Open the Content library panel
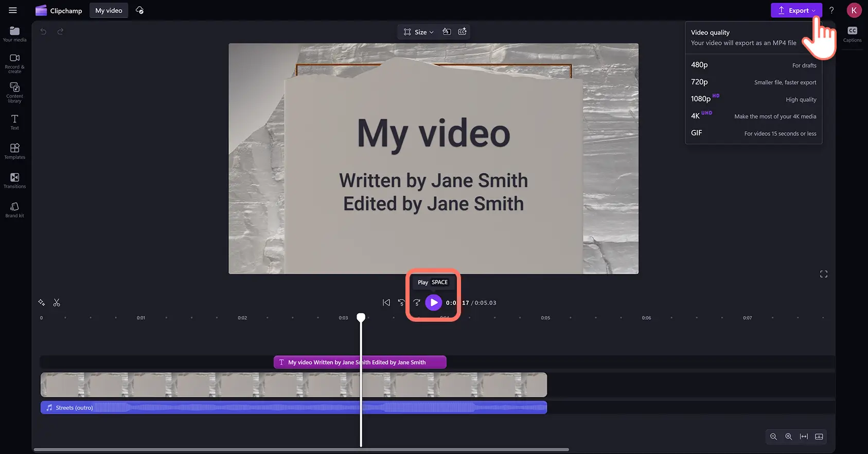This screenshot has width=868, height=454. click(x=14, y=92)
